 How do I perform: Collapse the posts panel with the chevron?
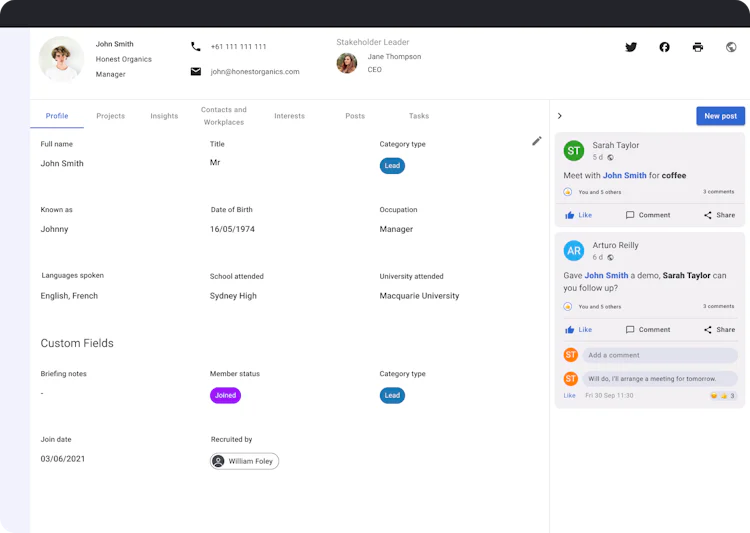(x=560, y=116)
